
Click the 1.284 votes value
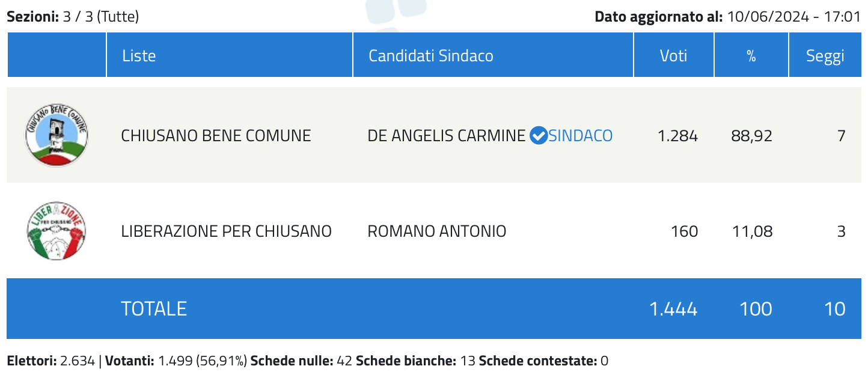(678, 136)
